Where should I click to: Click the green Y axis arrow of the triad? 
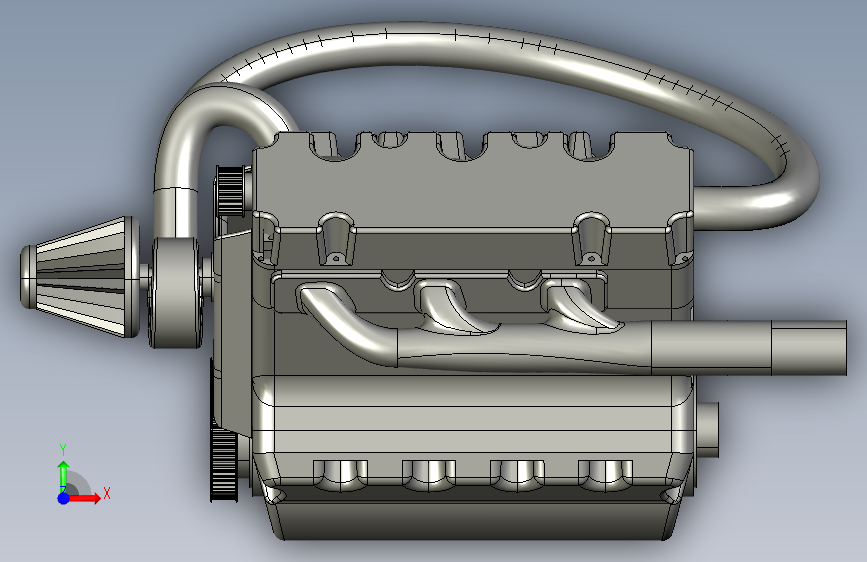(63, 475)
